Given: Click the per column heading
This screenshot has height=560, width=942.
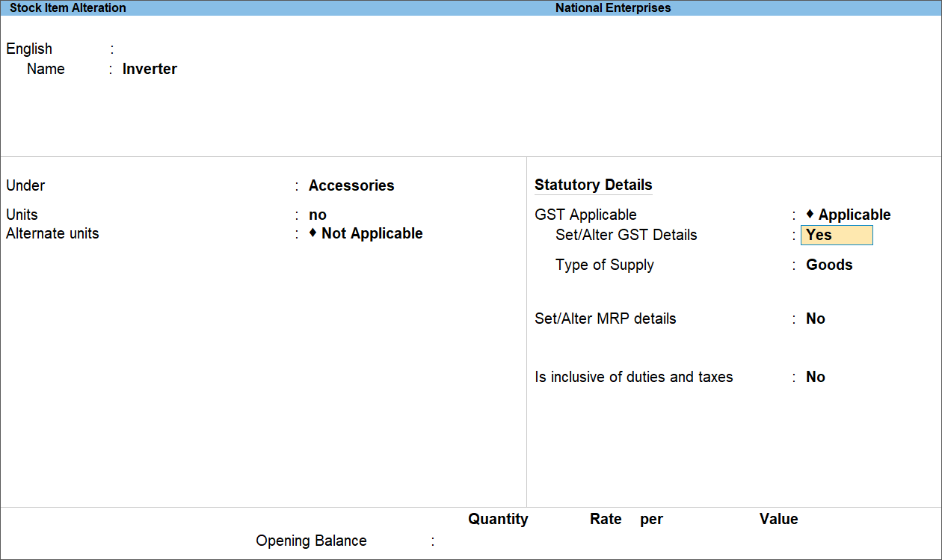Looking at the screenshot, I should pyautogui.click(x=650, y=519).
